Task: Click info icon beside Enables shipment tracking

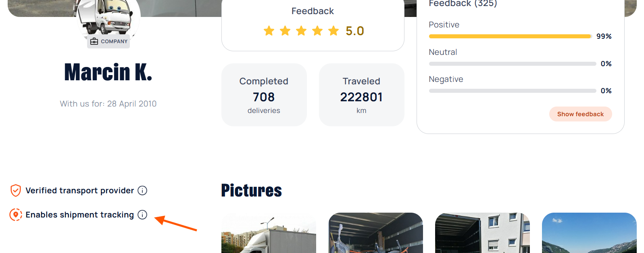Action: point(142,215)
